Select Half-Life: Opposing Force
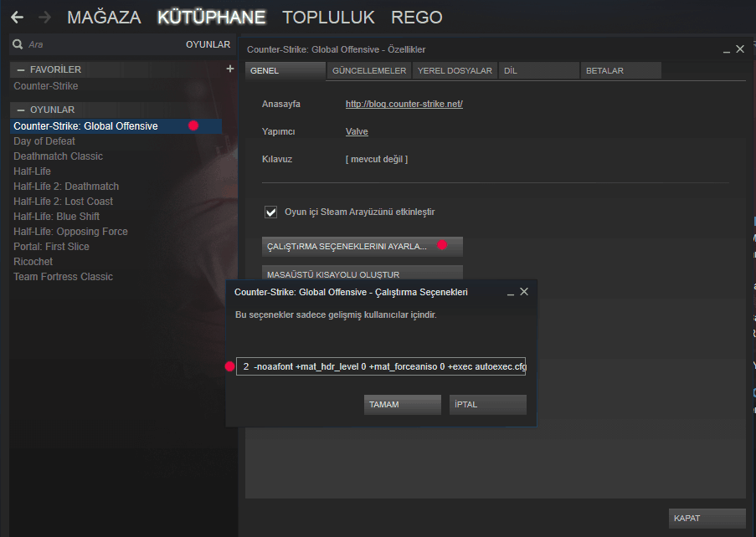The height and width of the screenshot is (537, 756). tap(70, 232)
